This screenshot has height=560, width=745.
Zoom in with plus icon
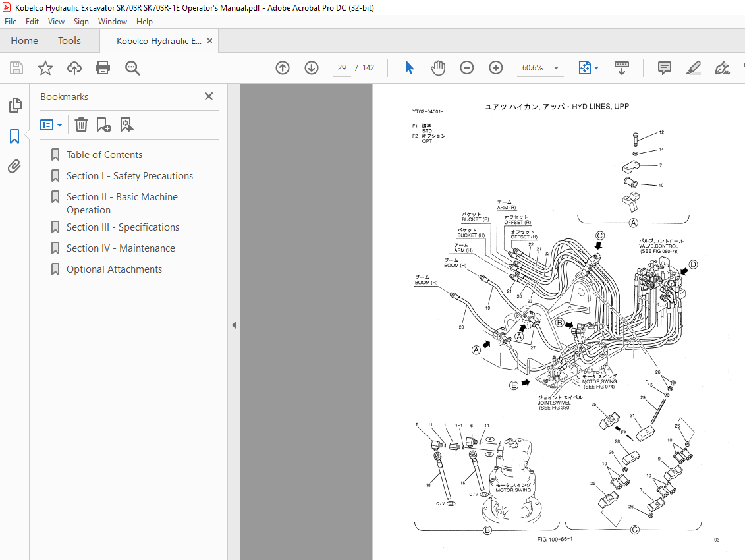point(495,68)
